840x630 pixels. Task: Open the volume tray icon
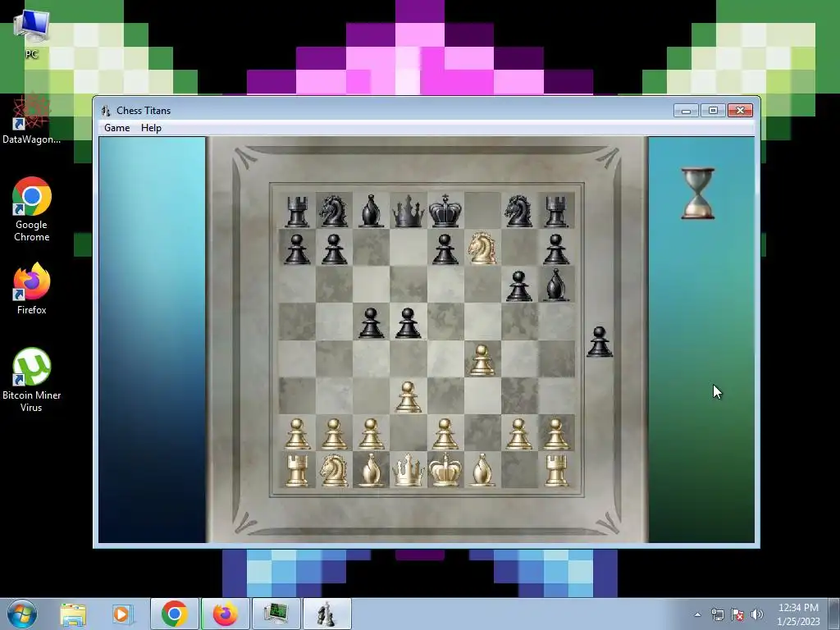(x=756, y=614)
